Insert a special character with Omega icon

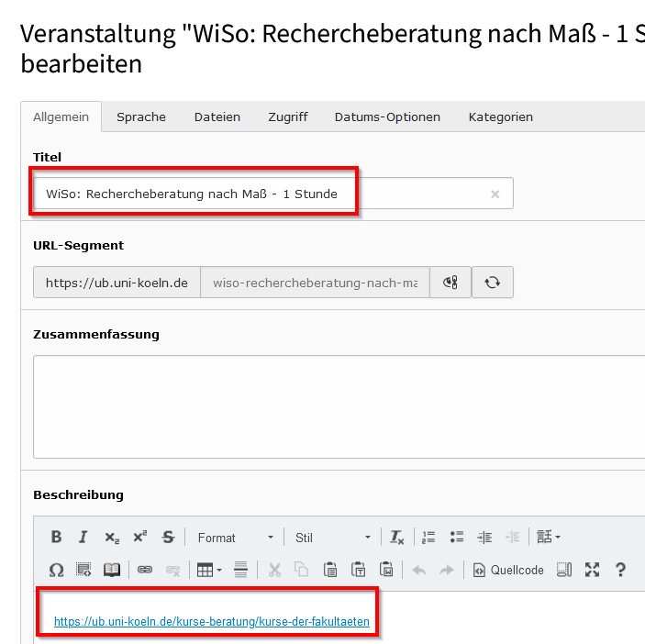[56, 570]
